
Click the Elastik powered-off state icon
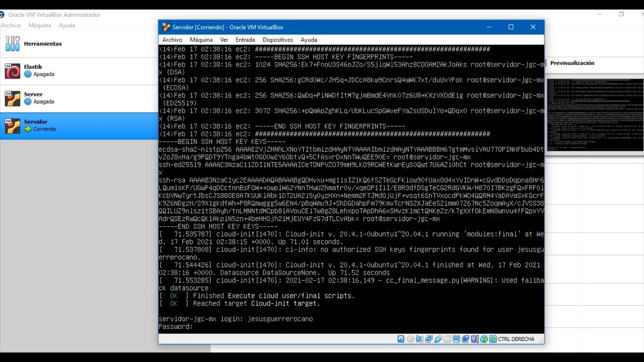click(28, 74)
